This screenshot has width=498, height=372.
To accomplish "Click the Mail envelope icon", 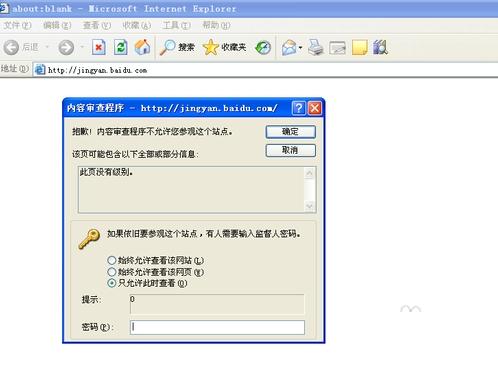I will click(x=289, y=47).
